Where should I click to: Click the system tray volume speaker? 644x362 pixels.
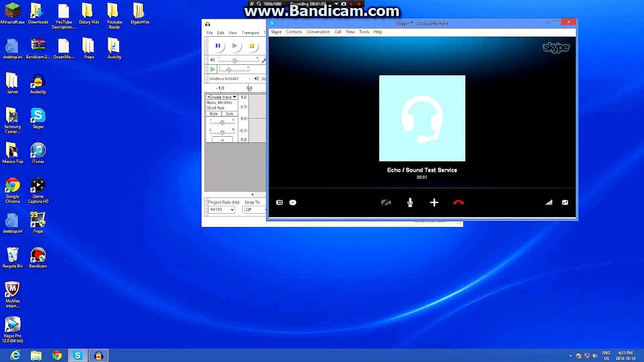pyautogui.click(x=595, y=356)
